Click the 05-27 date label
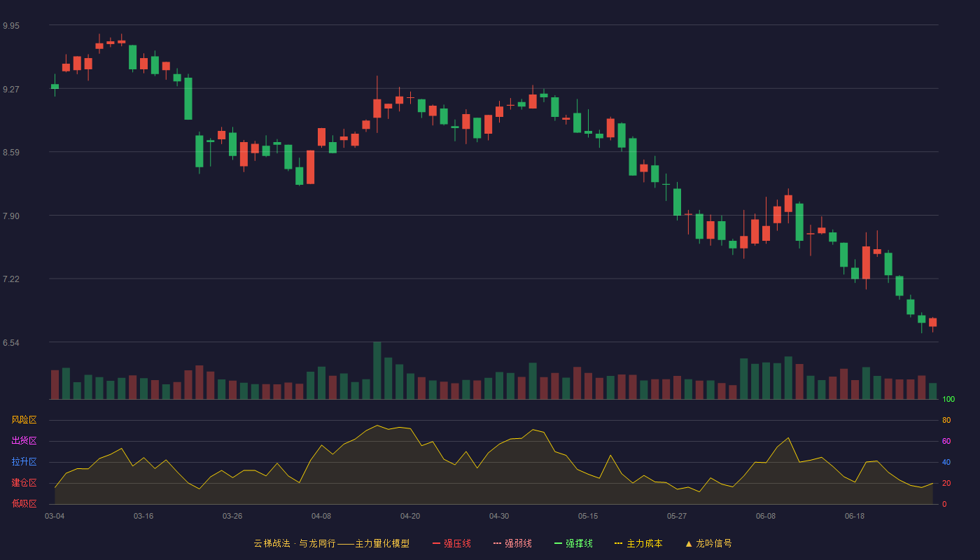Screen dimensions: 980x560 point(677,516)
